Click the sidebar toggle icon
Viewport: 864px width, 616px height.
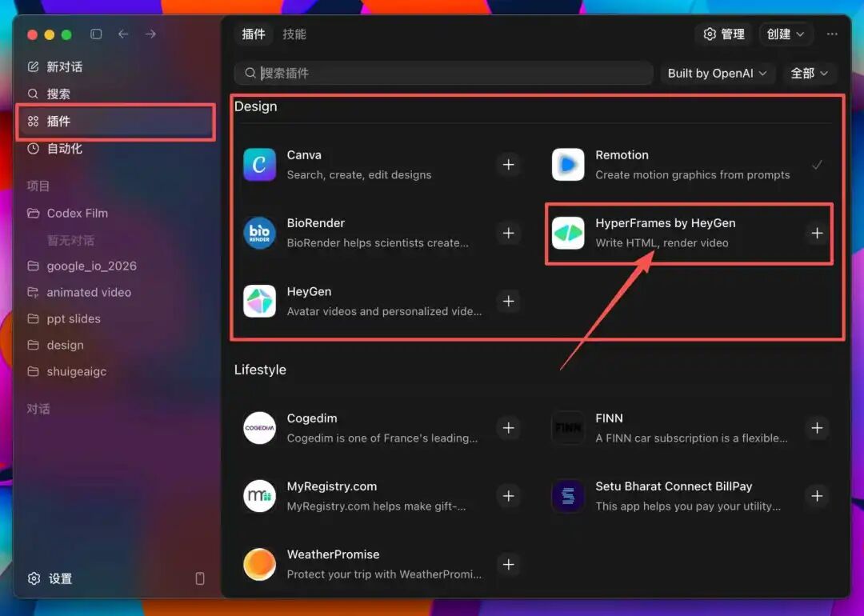click(x=96, y=34)
